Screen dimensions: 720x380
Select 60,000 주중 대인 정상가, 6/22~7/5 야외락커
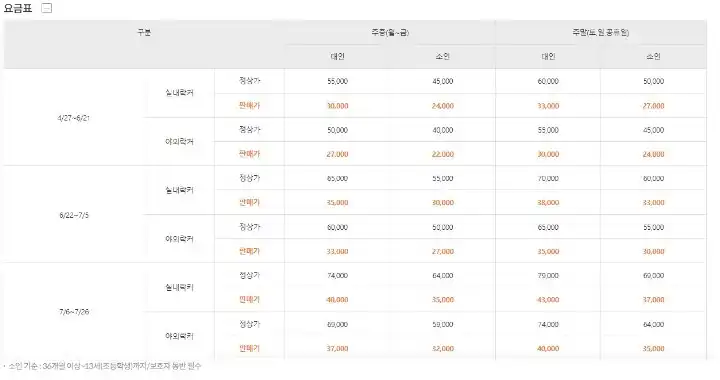pyautogui.click(x=338, y=227)
